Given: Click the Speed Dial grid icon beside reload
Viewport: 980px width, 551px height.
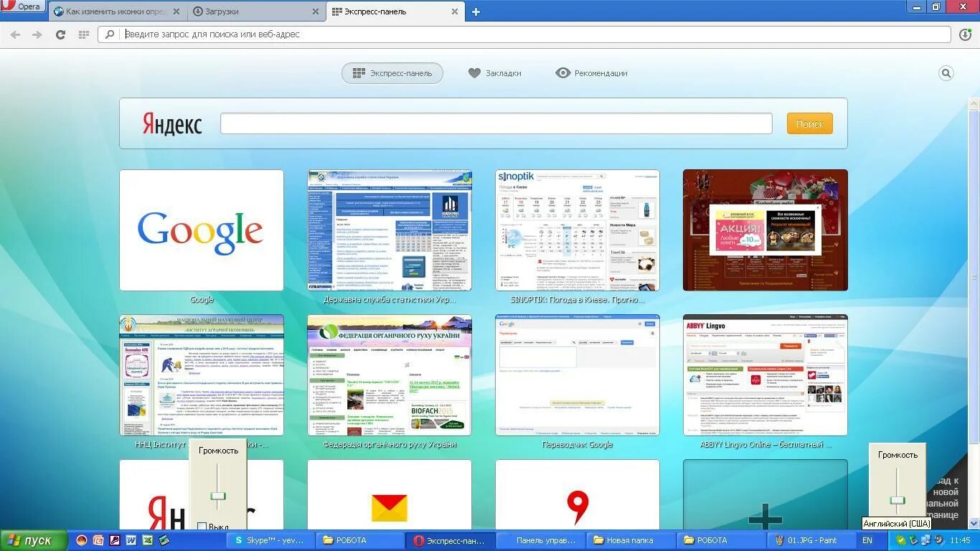Looking at the screenshot, I should coord(83,34).
